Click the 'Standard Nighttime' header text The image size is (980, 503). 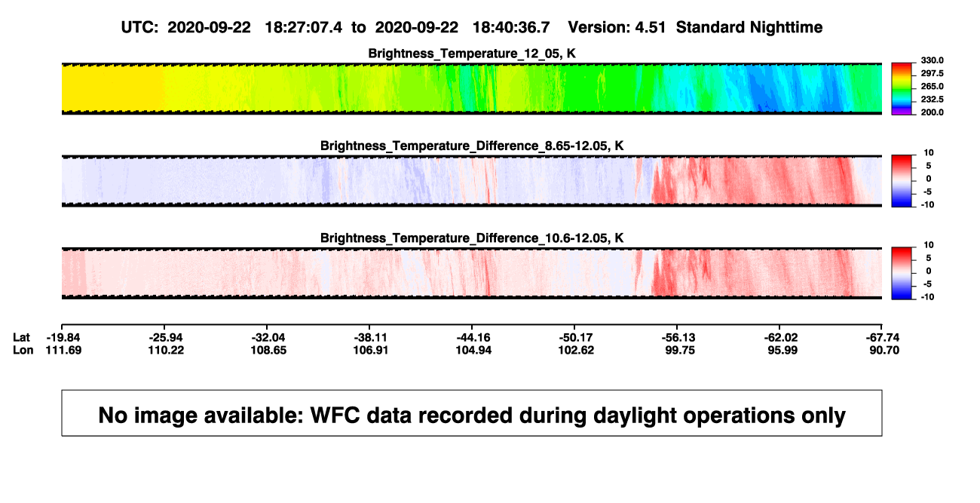click(749, 27)
